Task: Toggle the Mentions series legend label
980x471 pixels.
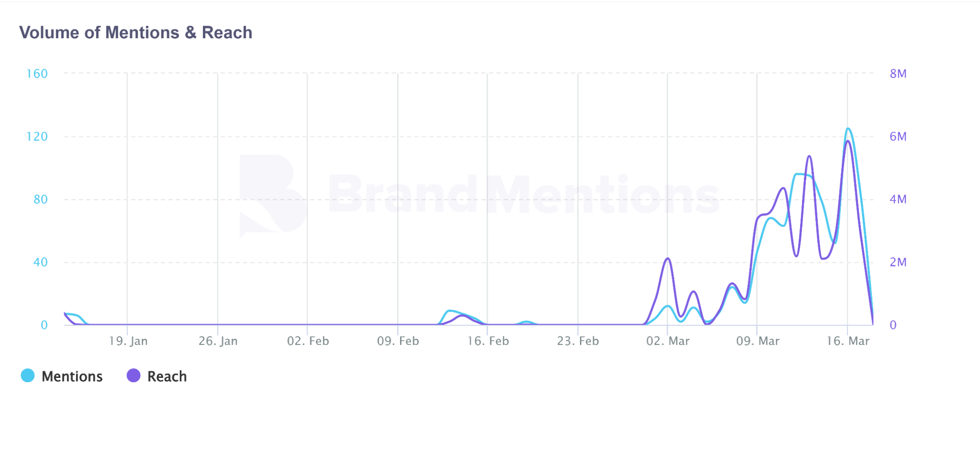Action: (72, 376)
